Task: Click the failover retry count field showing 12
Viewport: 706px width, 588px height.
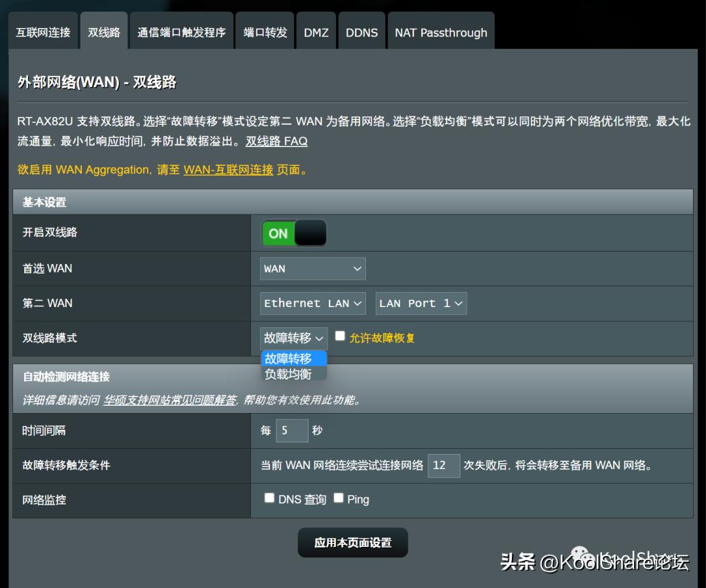Action: [443, 465]
